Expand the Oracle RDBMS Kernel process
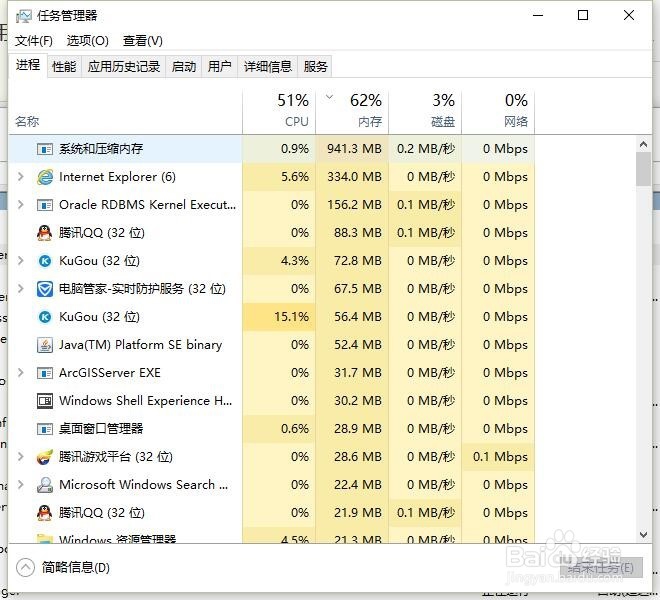The image size is (660, 600). [20, 205]
